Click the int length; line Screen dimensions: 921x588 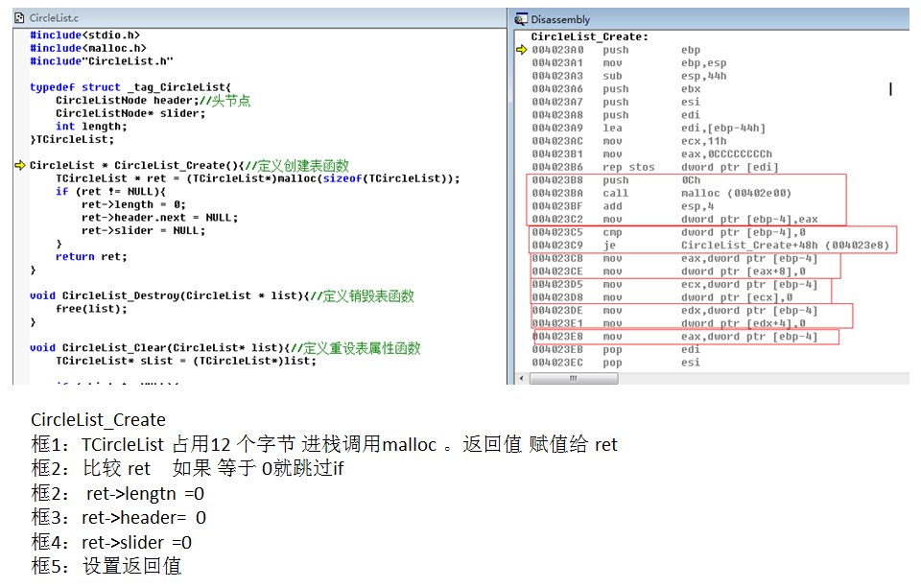point(91,127)
